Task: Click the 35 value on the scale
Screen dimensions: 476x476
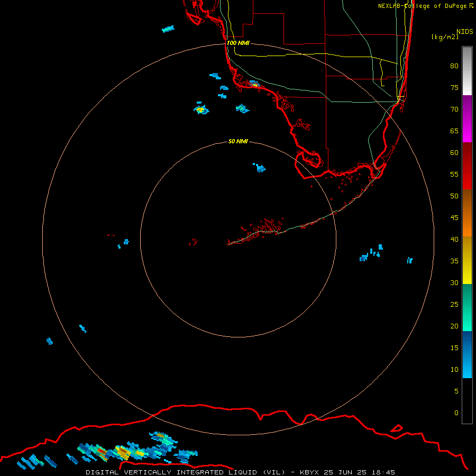Action: (x=454, y=261)
